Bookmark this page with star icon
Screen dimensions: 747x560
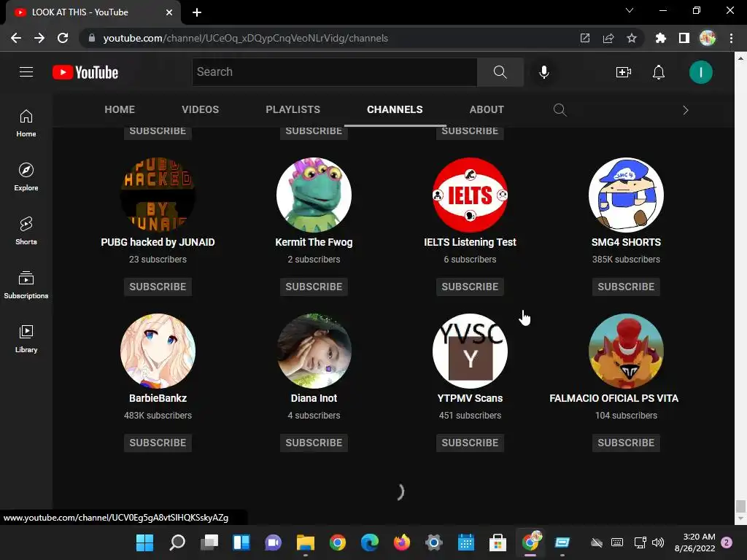coord(631,38)
